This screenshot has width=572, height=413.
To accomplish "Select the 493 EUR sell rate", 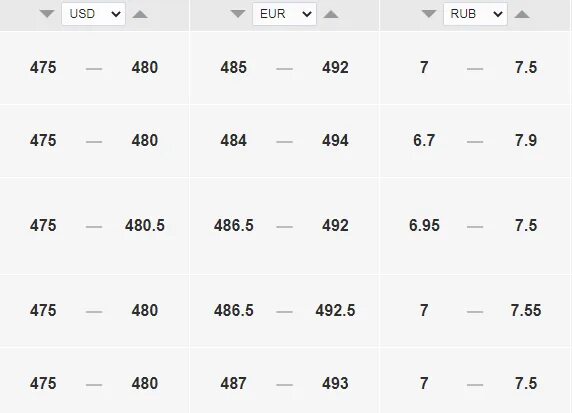I will 335,383.
